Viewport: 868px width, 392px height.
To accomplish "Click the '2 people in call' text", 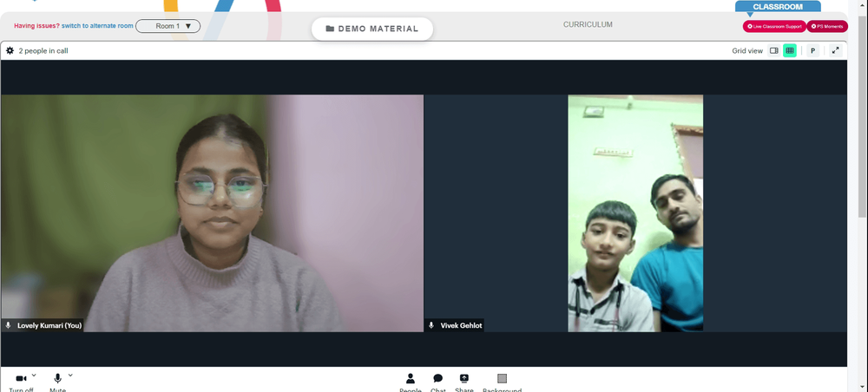I will [x=43, y=51].
